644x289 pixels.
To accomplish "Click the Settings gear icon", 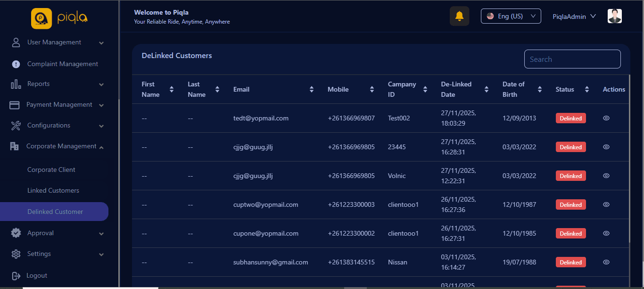I will pos(16,254).
